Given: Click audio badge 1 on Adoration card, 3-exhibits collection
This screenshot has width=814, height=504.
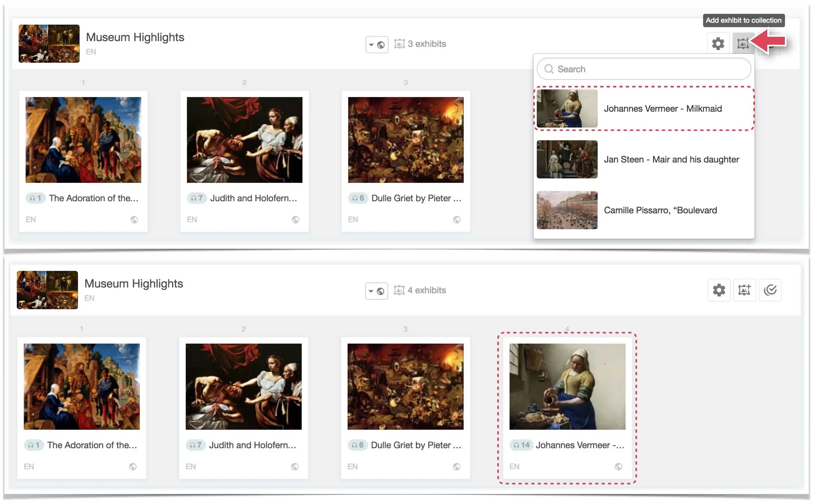Looking at the screenshot, I should pos(36,198).
